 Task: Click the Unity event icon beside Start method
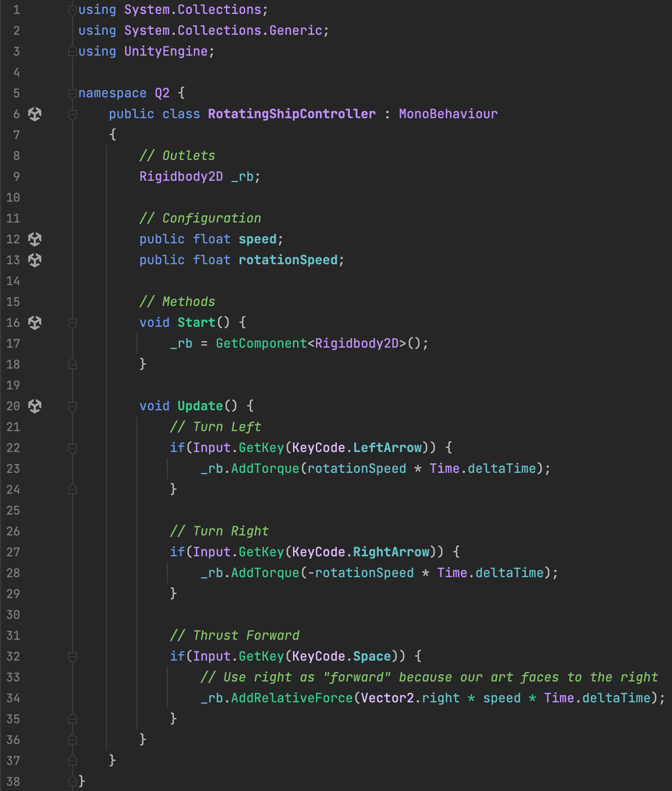point(35,322)
